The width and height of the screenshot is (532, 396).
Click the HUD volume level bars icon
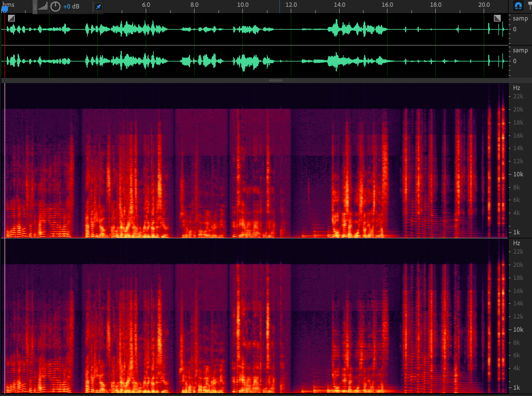point(43,6)
